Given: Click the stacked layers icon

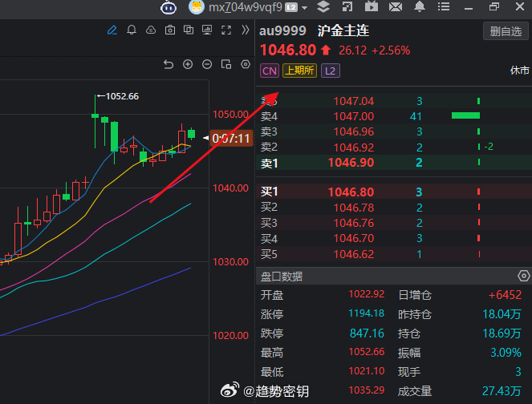Looking at the screenshot, I should (x=323, y=6).
